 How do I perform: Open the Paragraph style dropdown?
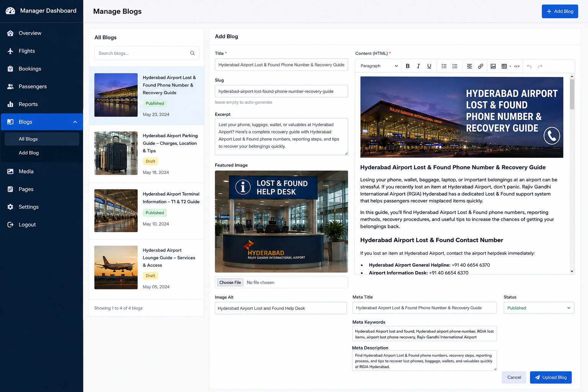click(379, 66)
